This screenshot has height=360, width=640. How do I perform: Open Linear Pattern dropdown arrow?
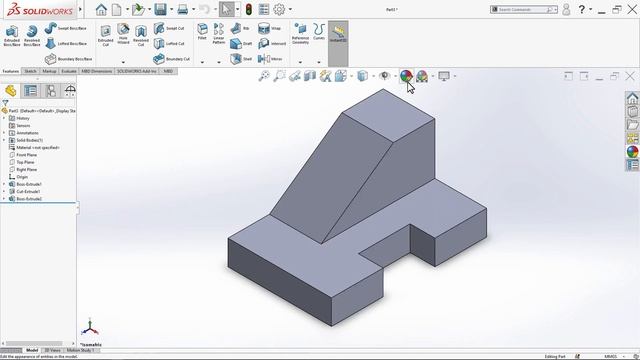tap(219, 62)
